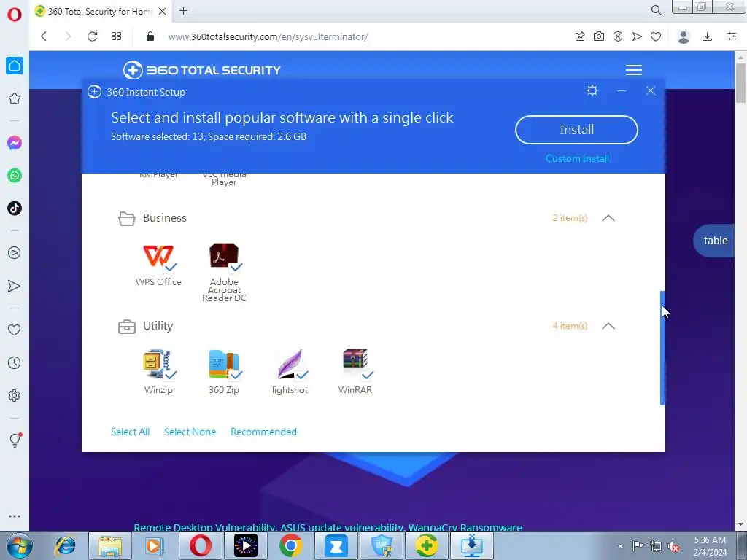Open Opera sidebar lightbulb tips icon

[15, 440]
